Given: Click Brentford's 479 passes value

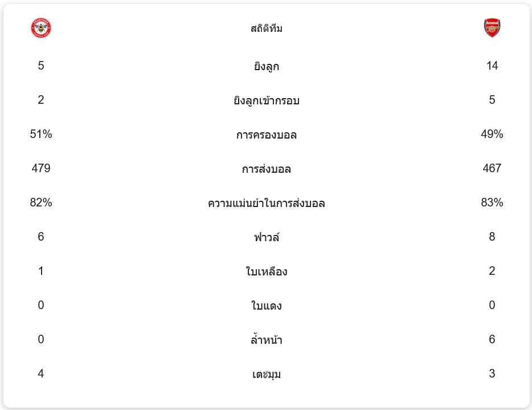Looking at the screenshot, I should click(41, 168).
